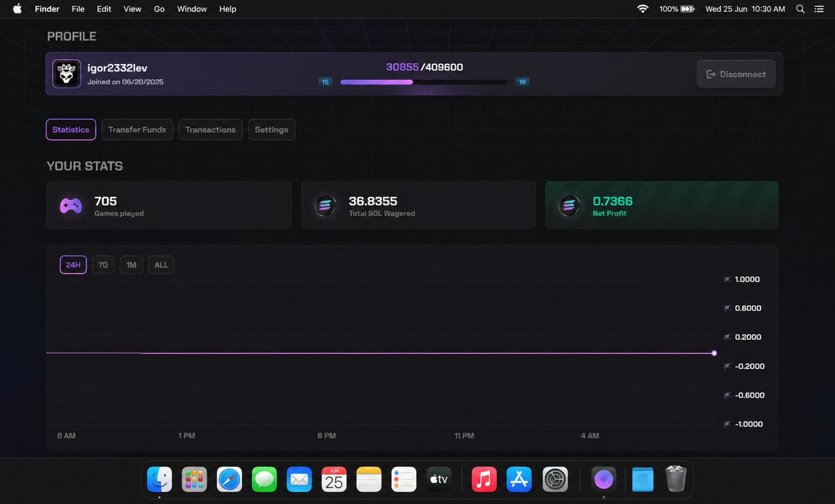Viewport: 835px width, 504px height.
Task: Click the 36.8355 total wagered value
Action: click(373, 201)
